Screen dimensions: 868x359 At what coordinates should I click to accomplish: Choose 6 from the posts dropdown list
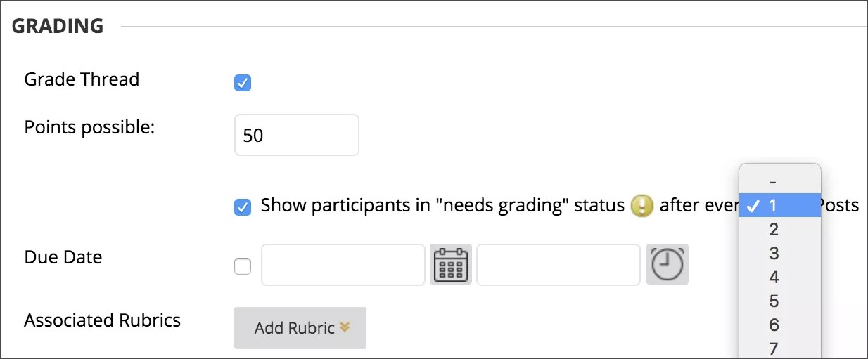tap(774, 325)
